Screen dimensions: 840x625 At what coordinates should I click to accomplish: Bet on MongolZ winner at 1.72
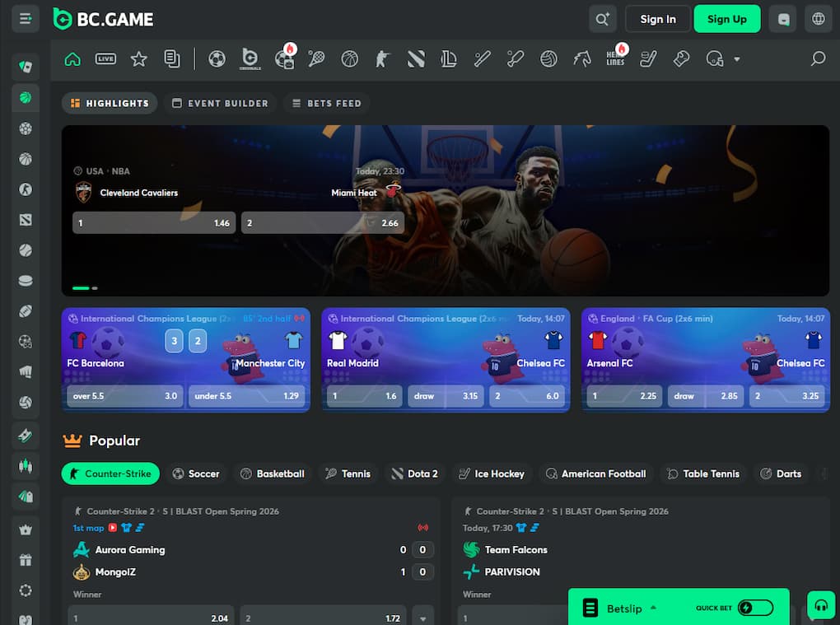point(323,618)
